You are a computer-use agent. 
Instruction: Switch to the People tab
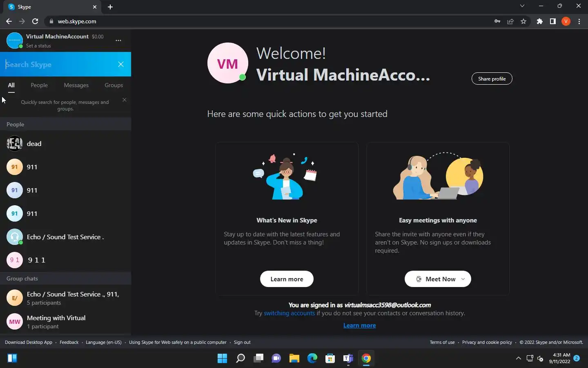coord(39,85)
